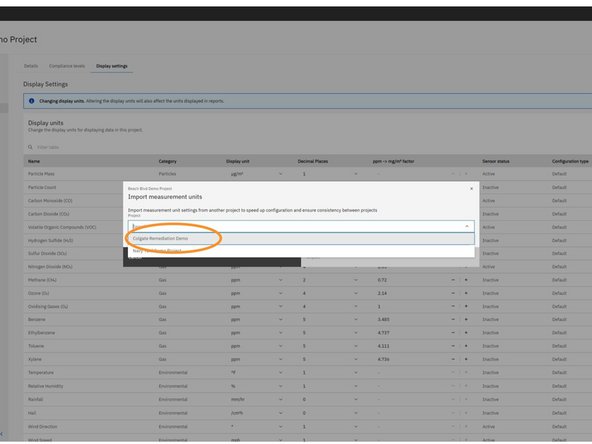This screenshot has width=592, height=444.
Task: Click the Volatile Organic Compounds (VOC) name
Action: click(62, 227)
